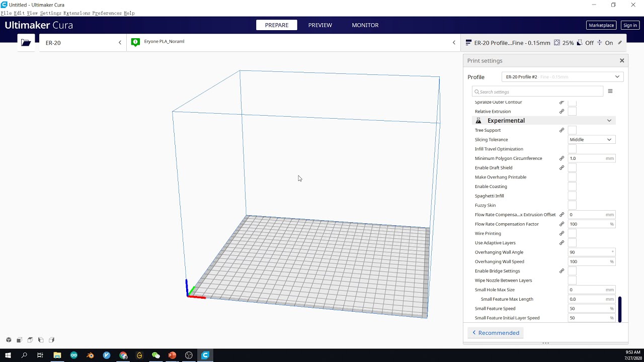
Task: Click Overhanging Wall Angle value field
Action: (591, 252)
